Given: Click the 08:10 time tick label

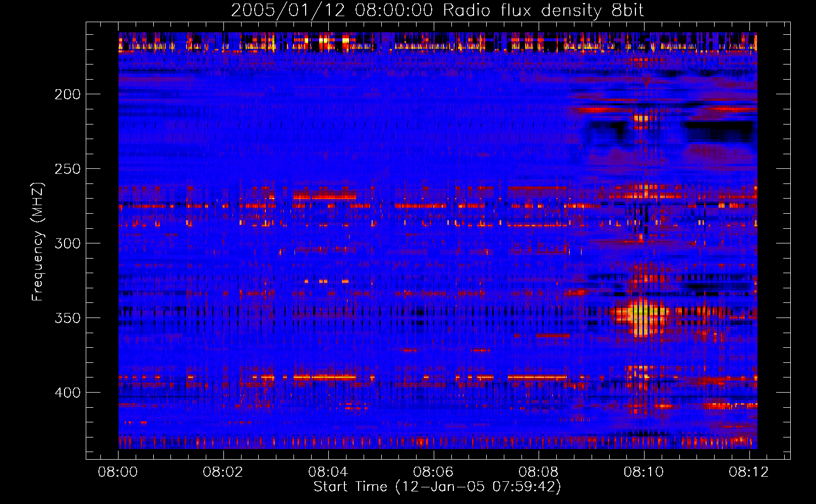Looking at the screenshot, I should pyautogui.click(x=644, y=472).
